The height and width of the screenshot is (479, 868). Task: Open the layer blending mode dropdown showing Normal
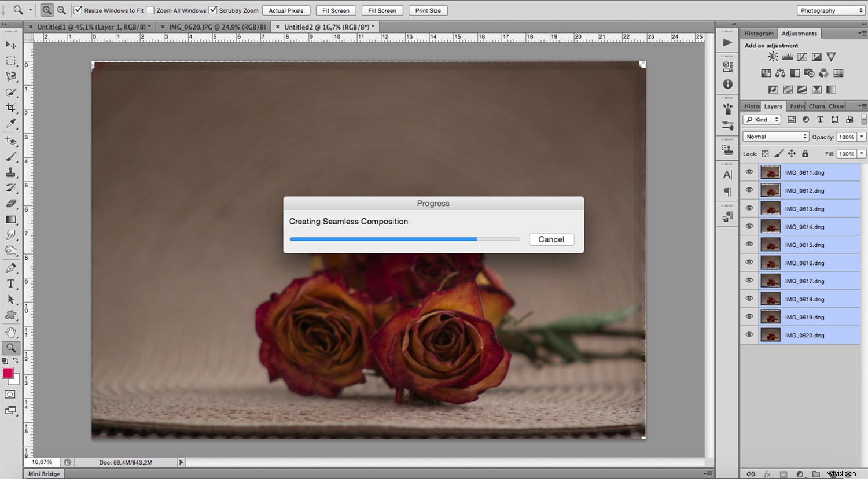coord(775,136)
